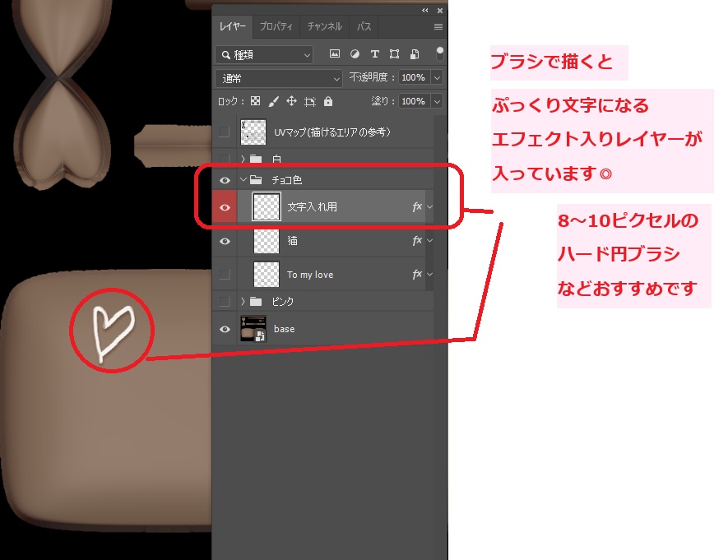728x560 pixels.
Task: Expand effects arrow on To my love layer
Action: [x=429, y=274]
